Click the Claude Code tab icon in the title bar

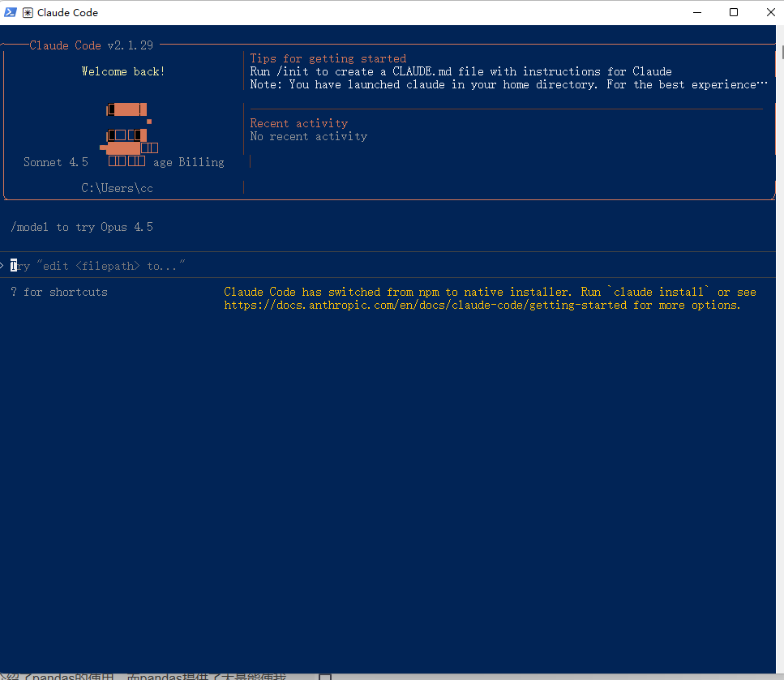pyautogui.click(x=28, y=12)
